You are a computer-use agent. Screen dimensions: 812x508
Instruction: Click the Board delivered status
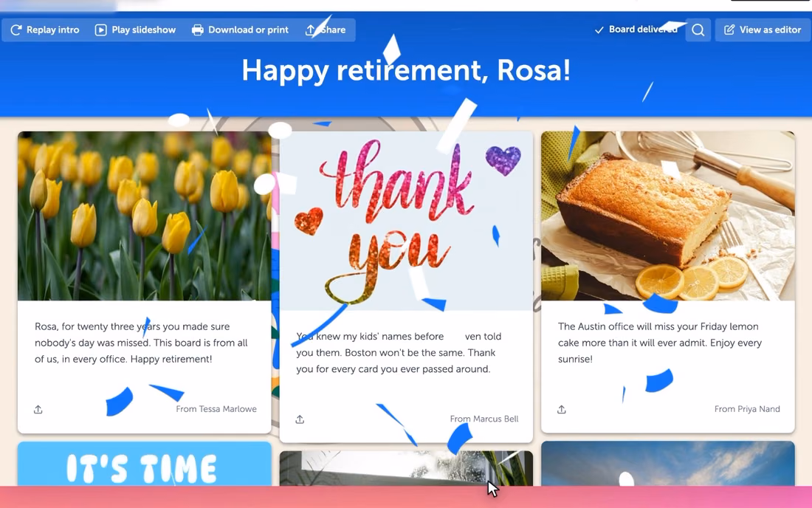pyautogui.click(x=636, y=30)
